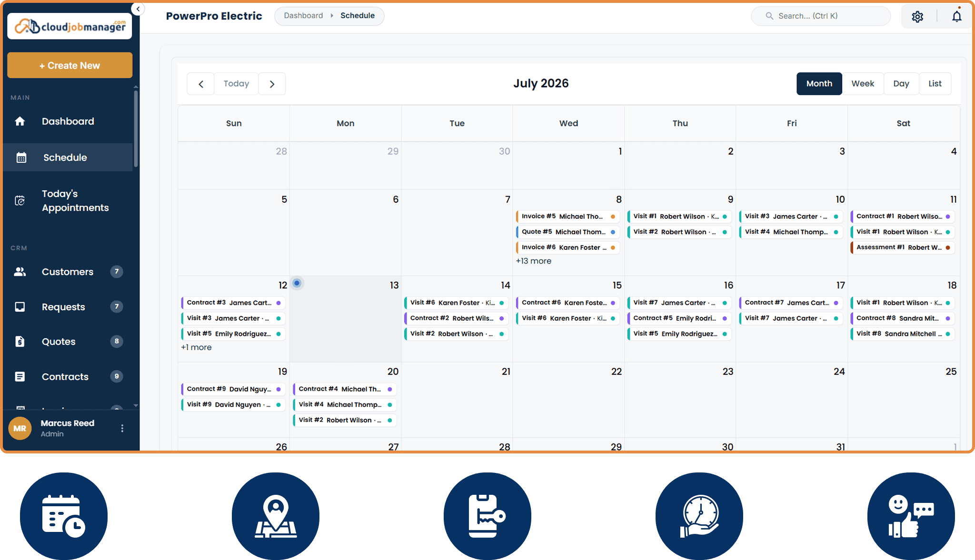The height and width of the screenshot is (560, 975).
Task: Open Contract #5 Emily Rodriguez on July 16
Action: click(679, 318)
